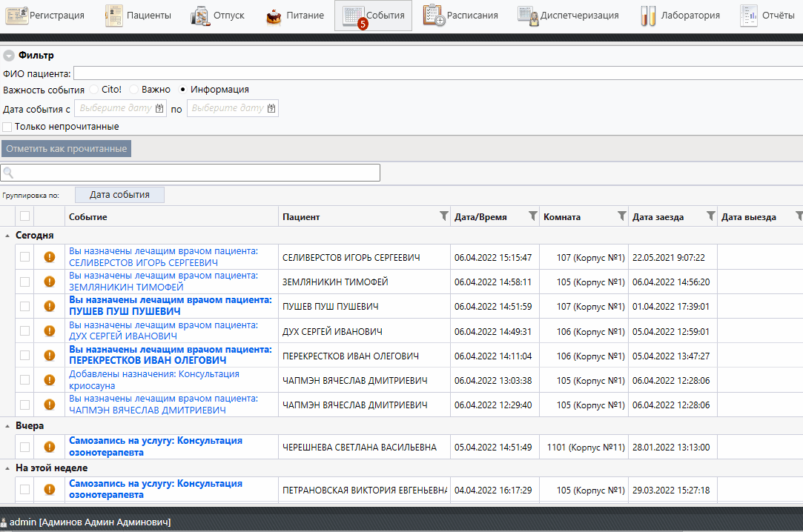Screen dimensions: 803x532
Task: Open the Лаборатория test tubes icon
Action: pyautogui.click(x=648, y=16)
